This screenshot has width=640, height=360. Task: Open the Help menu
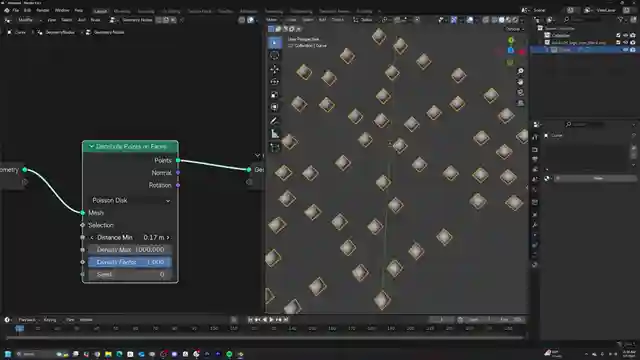point(79,10)
